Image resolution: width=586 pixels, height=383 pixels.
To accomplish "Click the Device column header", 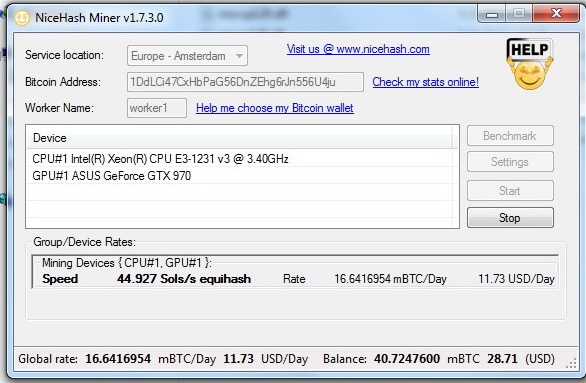I will 239,138.
